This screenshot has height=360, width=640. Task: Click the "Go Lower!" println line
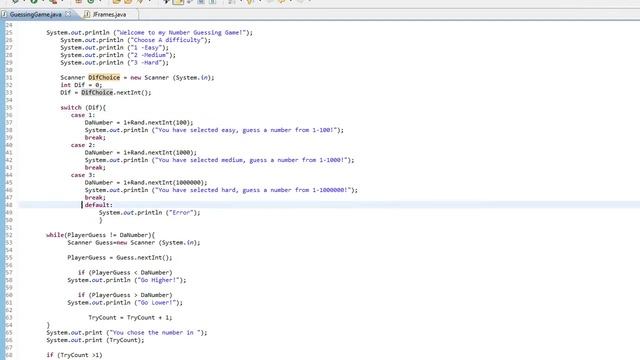[125, 302]
